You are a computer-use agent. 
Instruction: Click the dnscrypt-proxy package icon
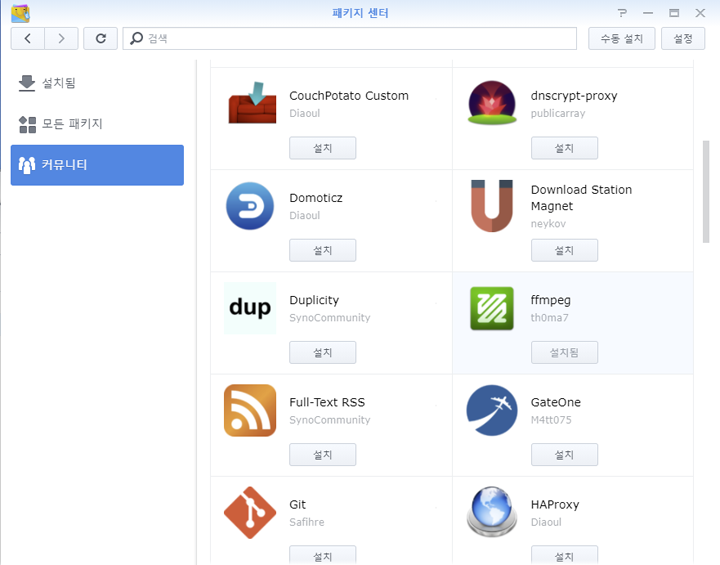(x=492, y=102)
